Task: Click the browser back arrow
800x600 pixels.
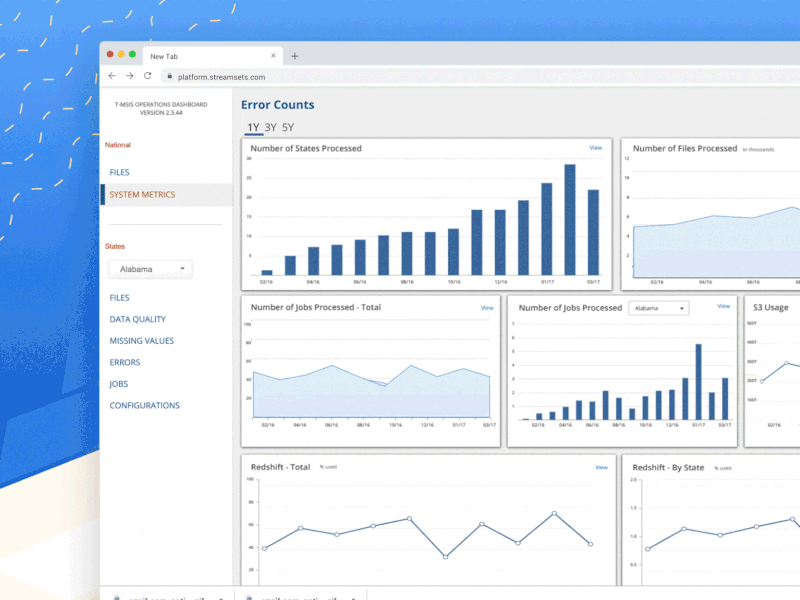Action: coord(112,76)
